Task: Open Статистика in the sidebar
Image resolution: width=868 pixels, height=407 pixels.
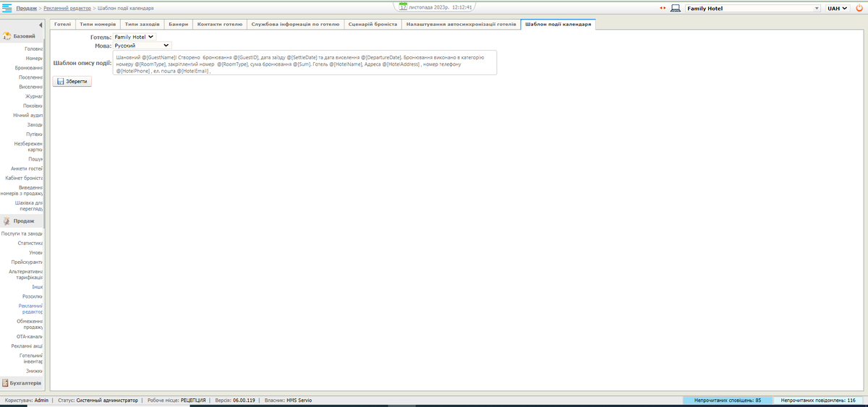Action: (x=30, y=243)
